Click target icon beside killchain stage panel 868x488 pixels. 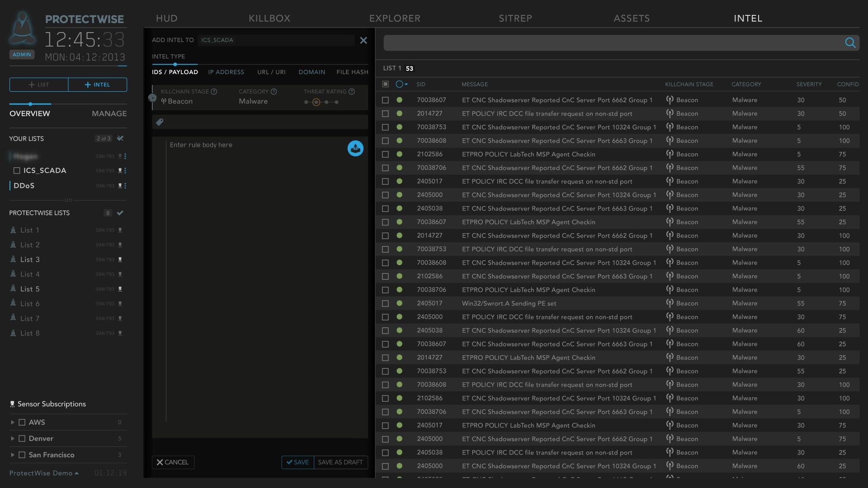(x=152, y=98)
